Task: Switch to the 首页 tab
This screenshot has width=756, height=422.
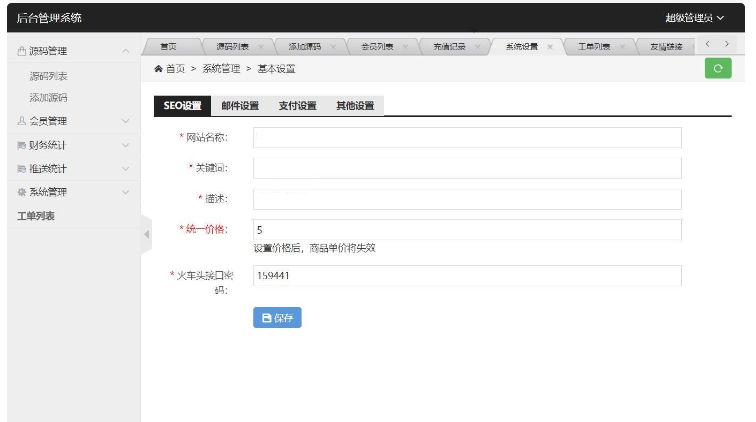Action: click(x=168, y=47)
